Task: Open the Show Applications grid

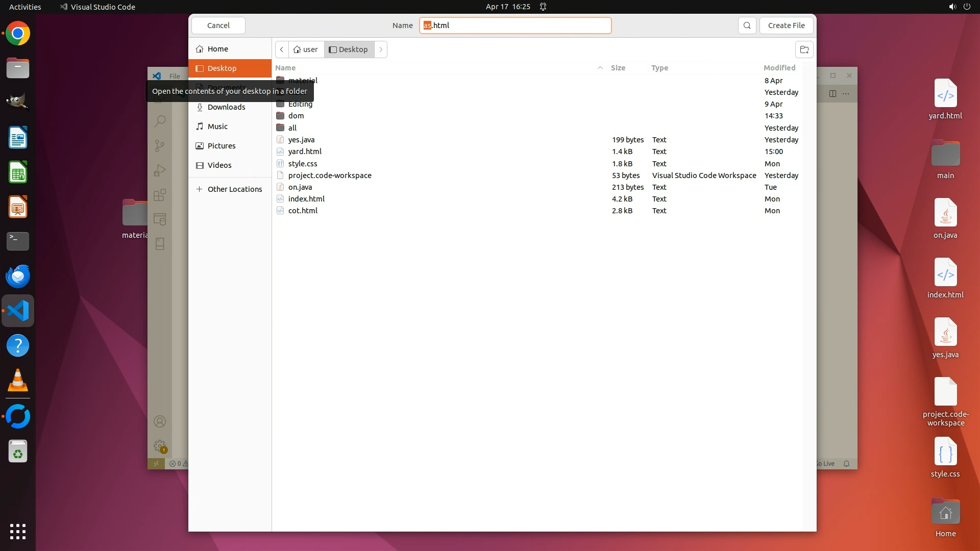Action: [x=18, y=531]
